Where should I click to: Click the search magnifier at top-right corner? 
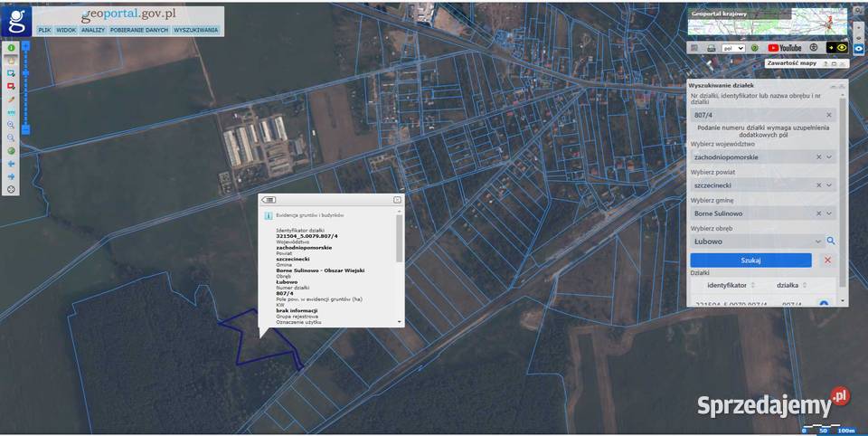[858, 11]
